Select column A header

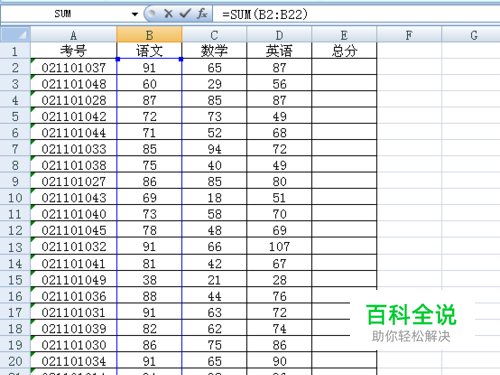point(74,35)
